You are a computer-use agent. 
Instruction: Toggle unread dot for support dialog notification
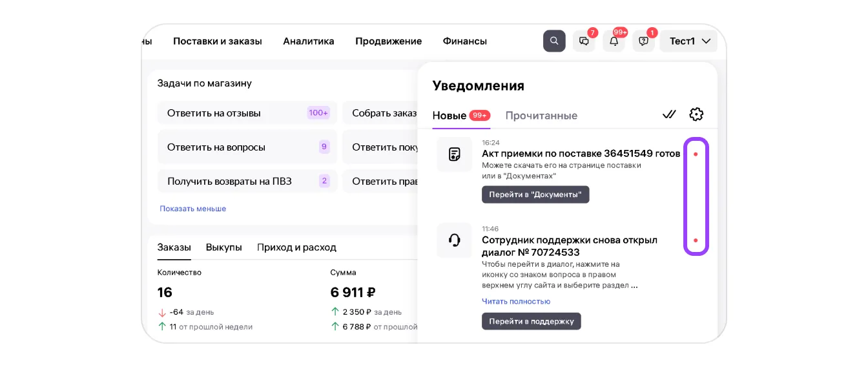(696, 240)
